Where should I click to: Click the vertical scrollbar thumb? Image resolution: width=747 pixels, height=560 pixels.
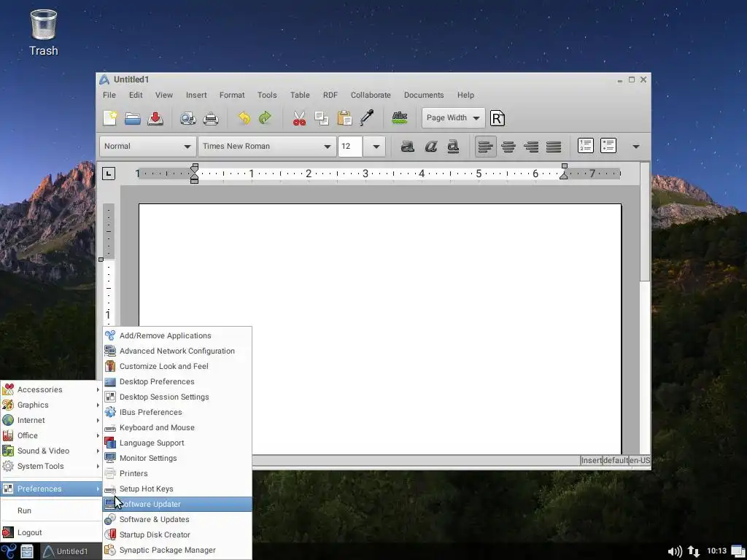(x=645, y=222)
